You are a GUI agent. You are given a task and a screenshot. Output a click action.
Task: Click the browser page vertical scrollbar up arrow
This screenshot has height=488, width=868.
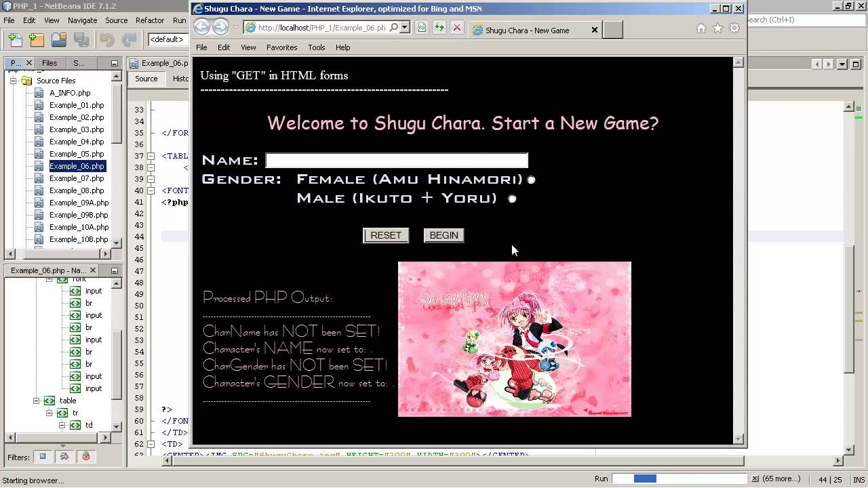pyautogui.click(x=738, y=62)
